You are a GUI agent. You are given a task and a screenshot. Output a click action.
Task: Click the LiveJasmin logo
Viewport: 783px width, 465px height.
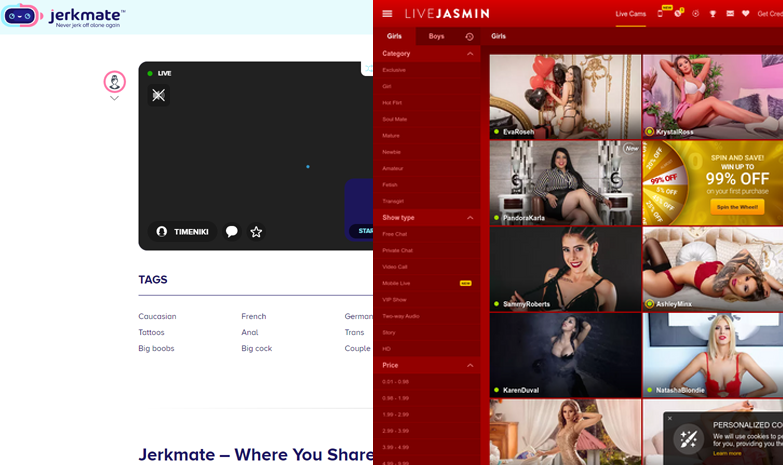point(447,14)
